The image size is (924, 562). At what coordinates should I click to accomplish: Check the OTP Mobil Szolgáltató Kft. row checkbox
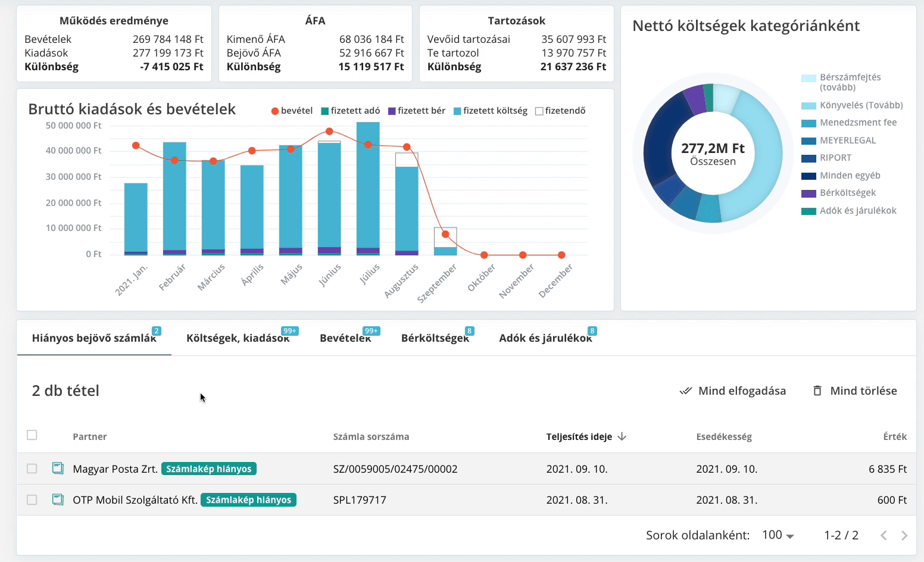(32, 499)
